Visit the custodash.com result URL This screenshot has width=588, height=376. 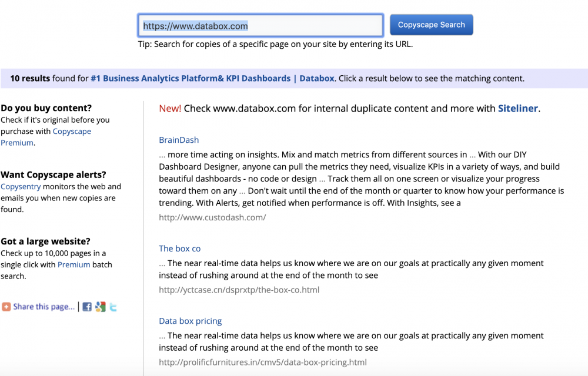coord(212,217)
